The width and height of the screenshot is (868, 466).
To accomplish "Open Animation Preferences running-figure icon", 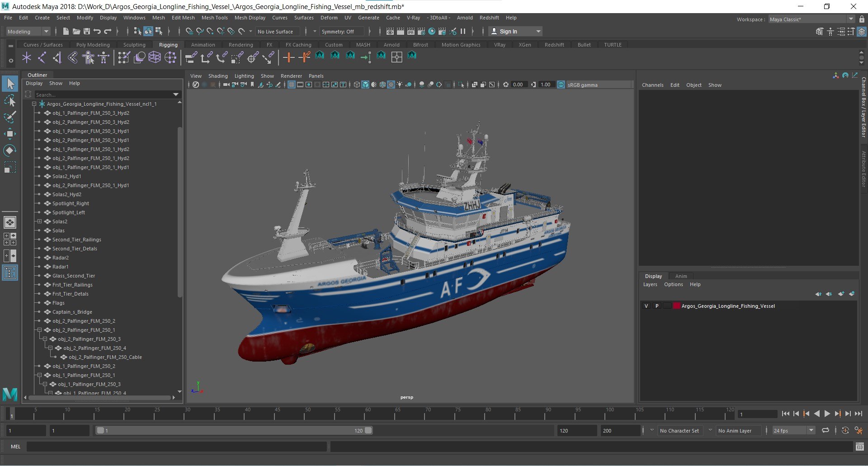I will [859, 431].
